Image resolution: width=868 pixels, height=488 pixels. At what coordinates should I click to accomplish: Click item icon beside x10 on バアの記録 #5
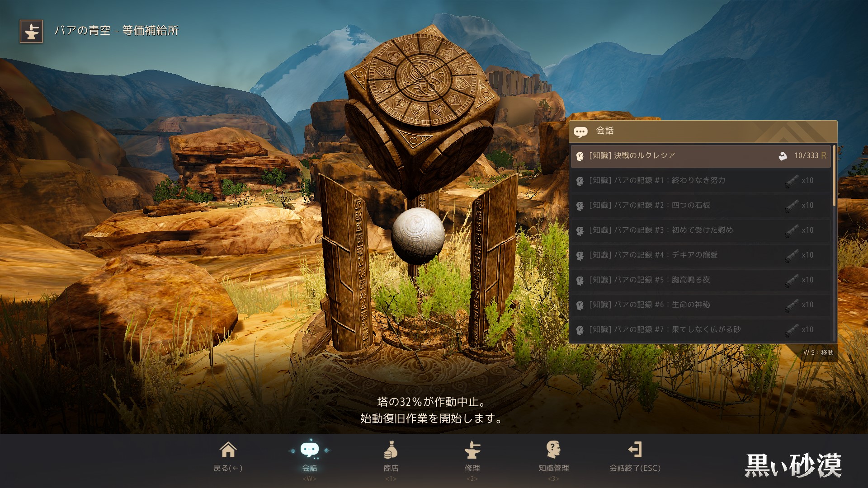(792, 280)
